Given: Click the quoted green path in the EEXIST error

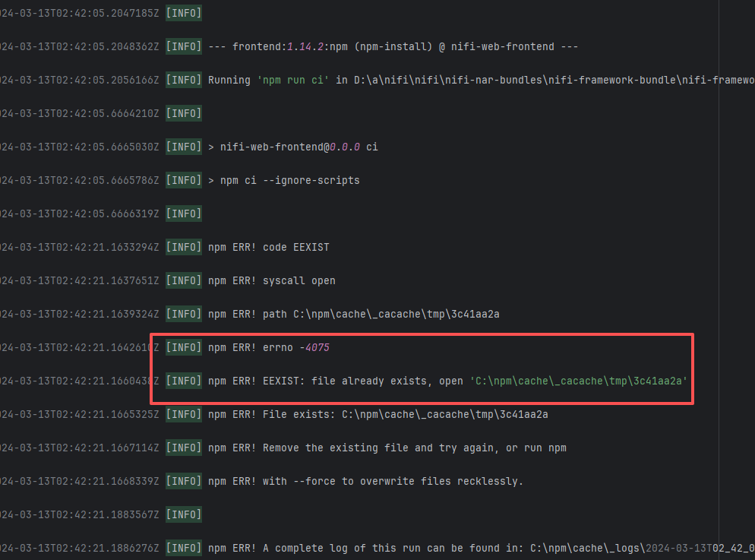Looking at the screenshot, I should pos(578,381).
